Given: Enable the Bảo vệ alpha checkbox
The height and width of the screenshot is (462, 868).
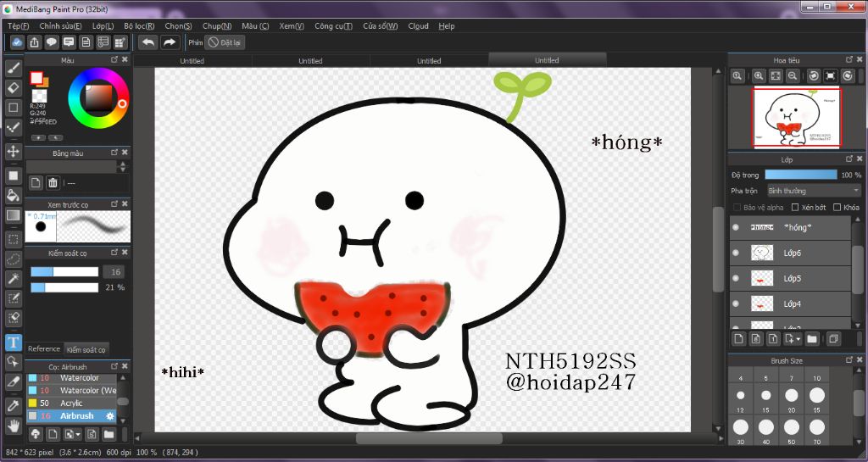Looking at the screenshot, I should click(737, 207).
